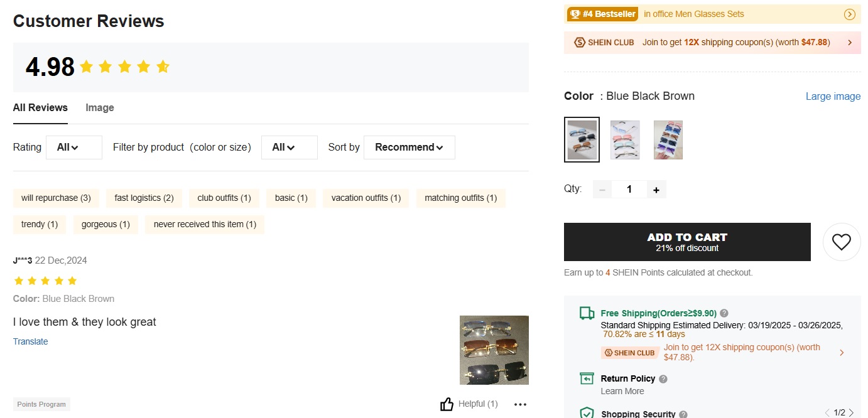Add item to wishlist with heart icon
Viewport: 868px width, 418px height.
click(842, 242)
